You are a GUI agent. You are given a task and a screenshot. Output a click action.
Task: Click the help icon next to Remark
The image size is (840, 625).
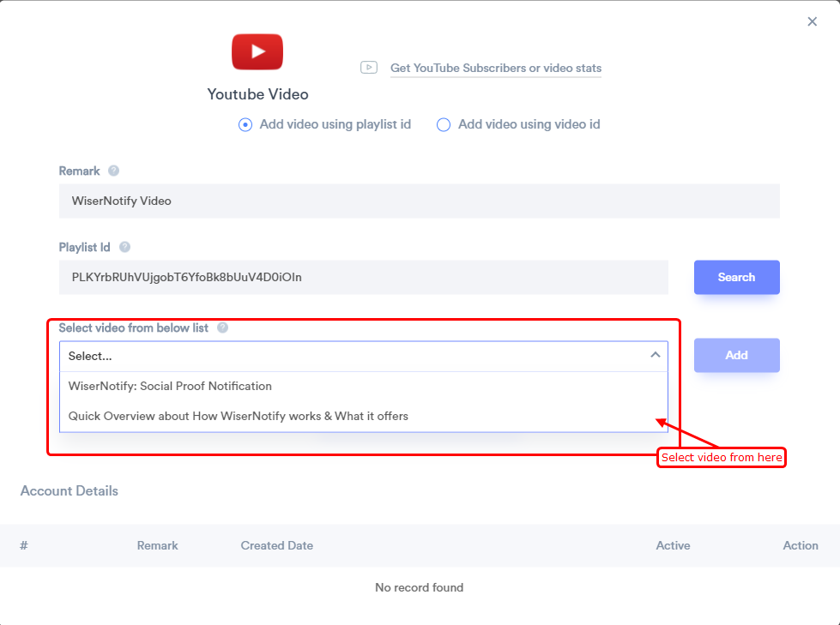click(x=113, y=171)
